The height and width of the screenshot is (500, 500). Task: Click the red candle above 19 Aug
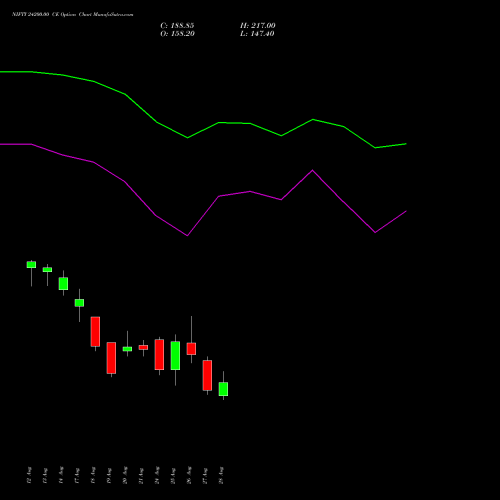pyautogui.click(x=111, y=358)
